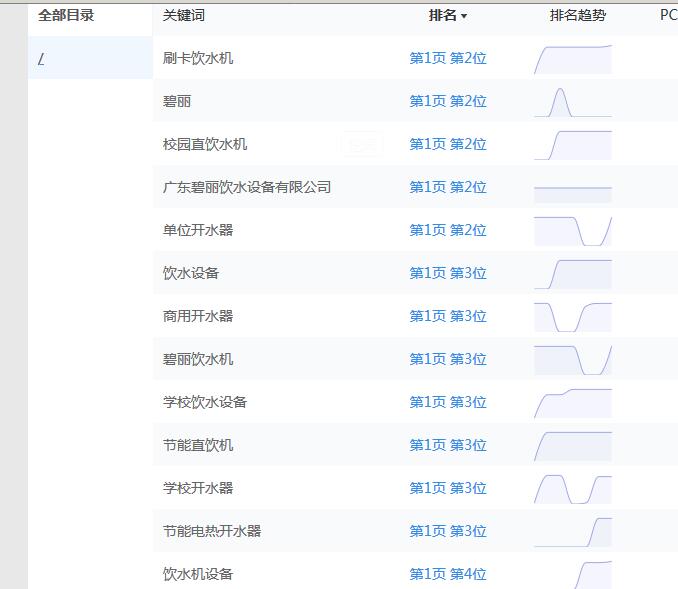This screenshot has width=678, height=589.
Task: Open ranking link for 刷卡饮水机
Action: coord(448,58)
